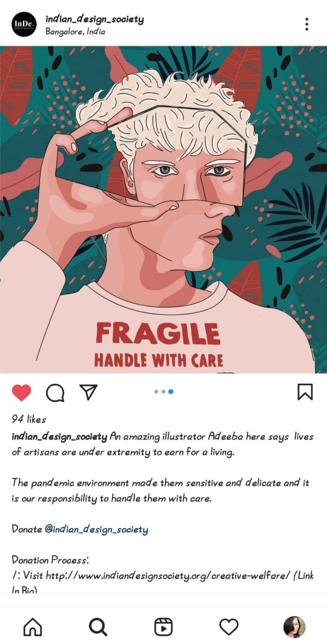Unlike the post via red heart icon
This screenshot has height=644, width=327.
21,392
